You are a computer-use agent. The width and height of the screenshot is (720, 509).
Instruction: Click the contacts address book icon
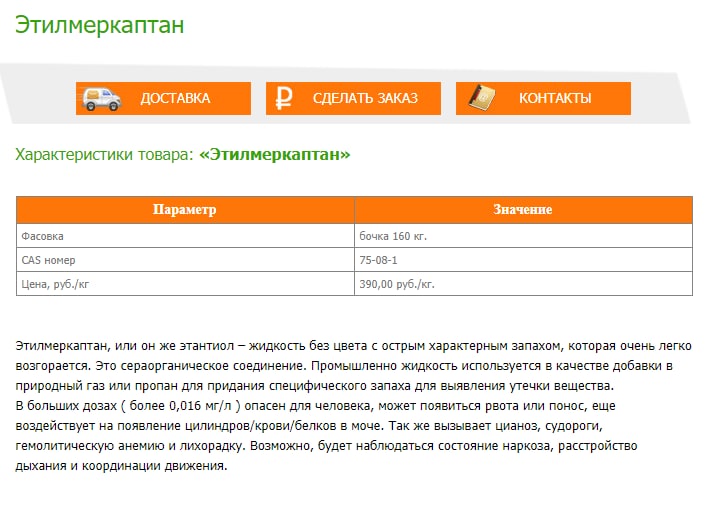pos(482,98)
